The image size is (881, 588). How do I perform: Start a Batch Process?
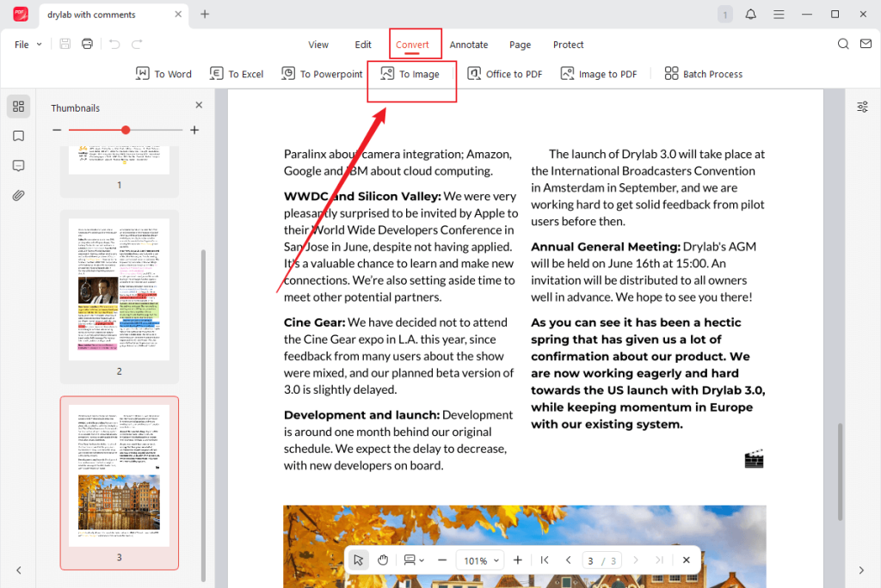(x=703, y=74)
